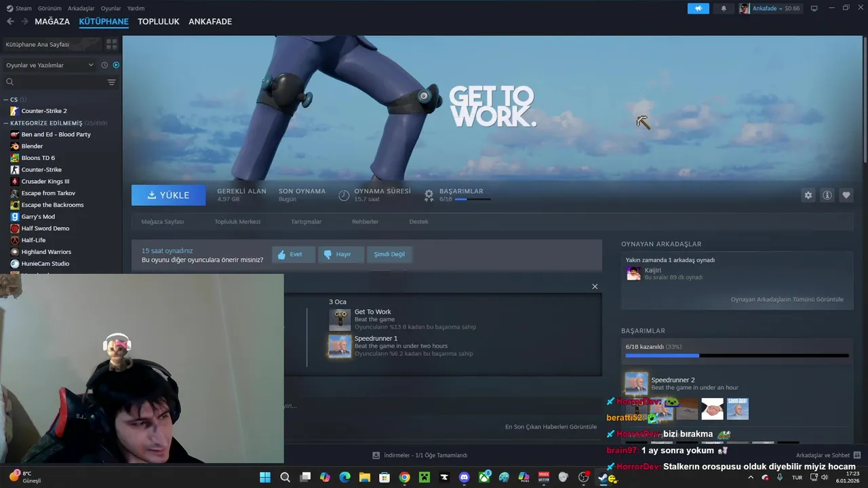868x488 pixels.
Task: Click the Counter-Strike 2 game icon
Action: [x=15, y=110]
